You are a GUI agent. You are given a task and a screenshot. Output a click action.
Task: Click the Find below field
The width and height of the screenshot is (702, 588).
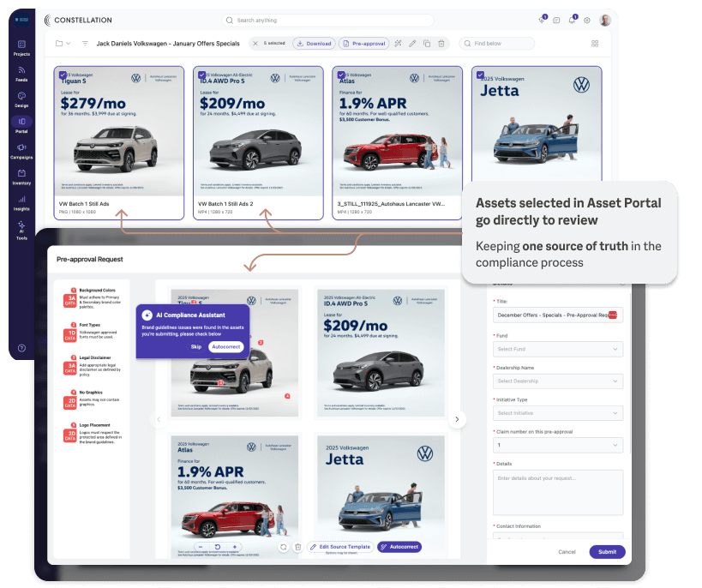(497, 44)
